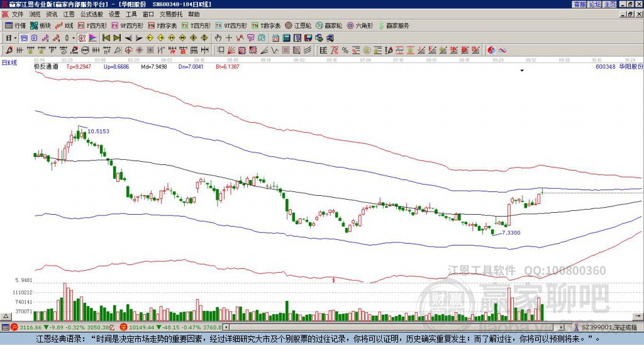Open the 9T四方形 tool
Screen dimensions: 644x345
[x=231, y=25]
